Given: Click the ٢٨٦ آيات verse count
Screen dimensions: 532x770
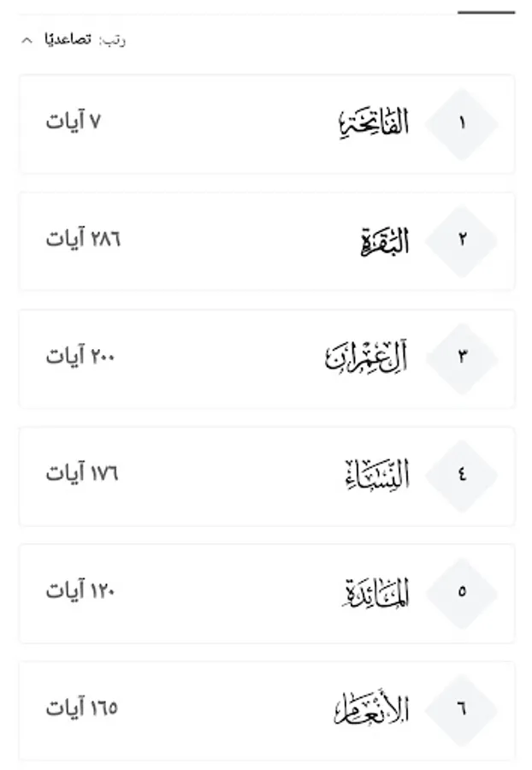Looking at the screenshot, I should (84, 240).
